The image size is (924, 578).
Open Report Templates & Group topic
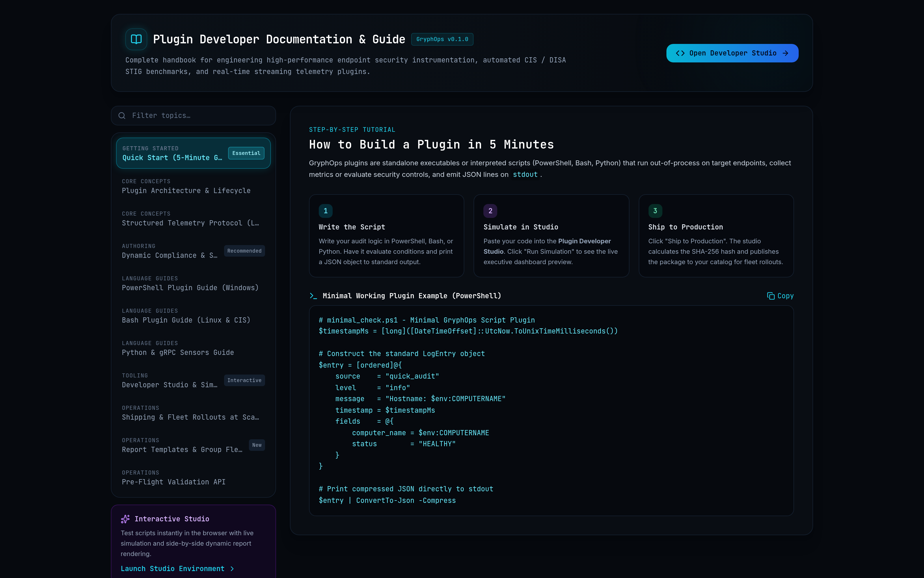tap(193, 445)
